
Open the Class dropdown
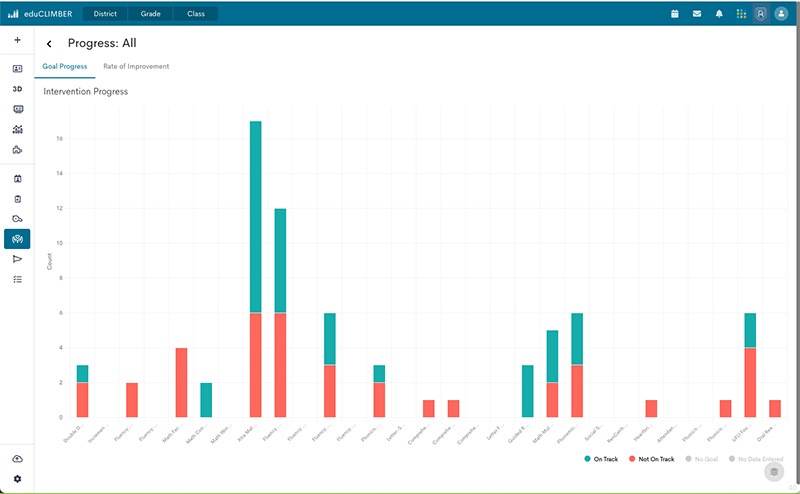(195, 14)
